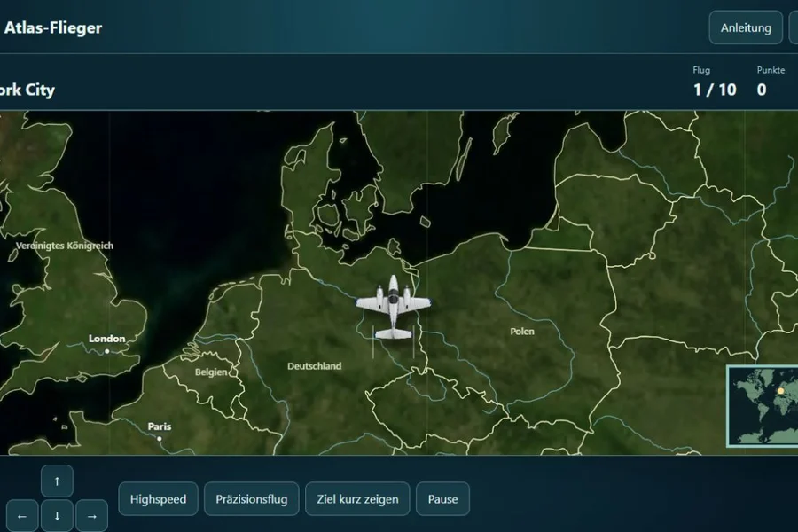Switch to Präzisionsflug mode

click(x=252, y=499)
